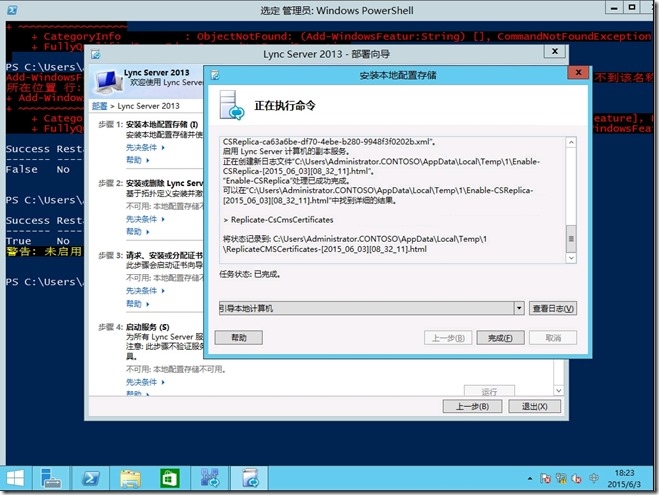This screenshot has width=659, height=495.
Task: Click the 正在执行命令 heading
Action: pyautogui.click(x=285, y=105)
